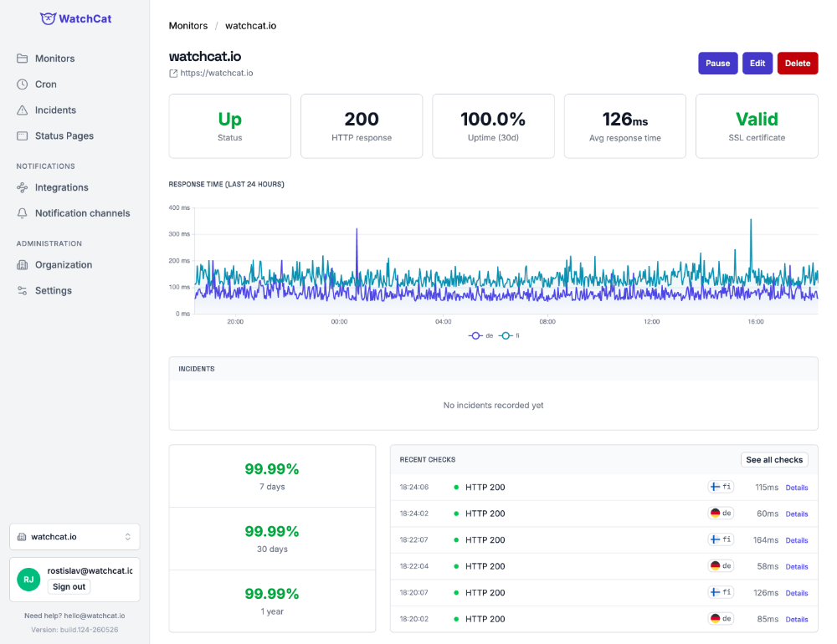Click the Settings sliders icon

(x=22, y=290)
